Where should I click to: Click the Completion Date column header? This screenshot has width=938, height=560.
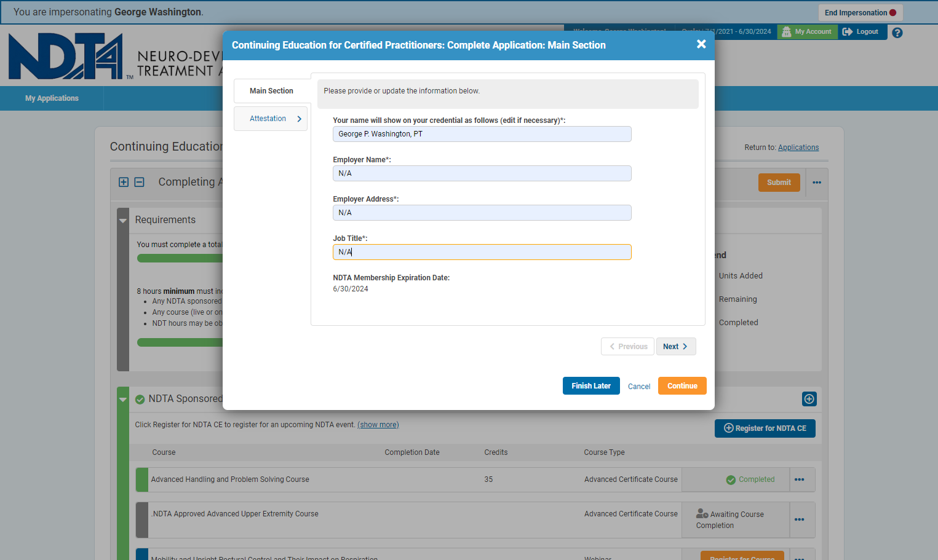412,452
